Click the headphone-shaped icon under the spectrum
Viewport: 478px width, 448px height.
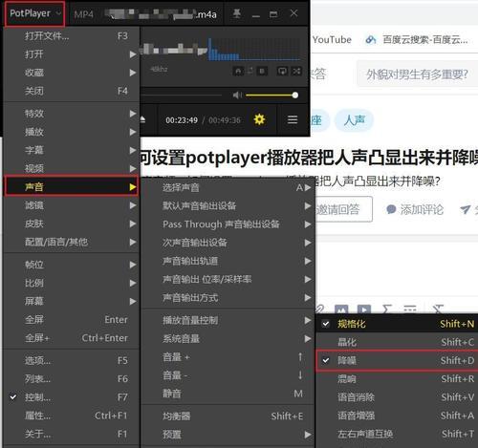point(238,71)
